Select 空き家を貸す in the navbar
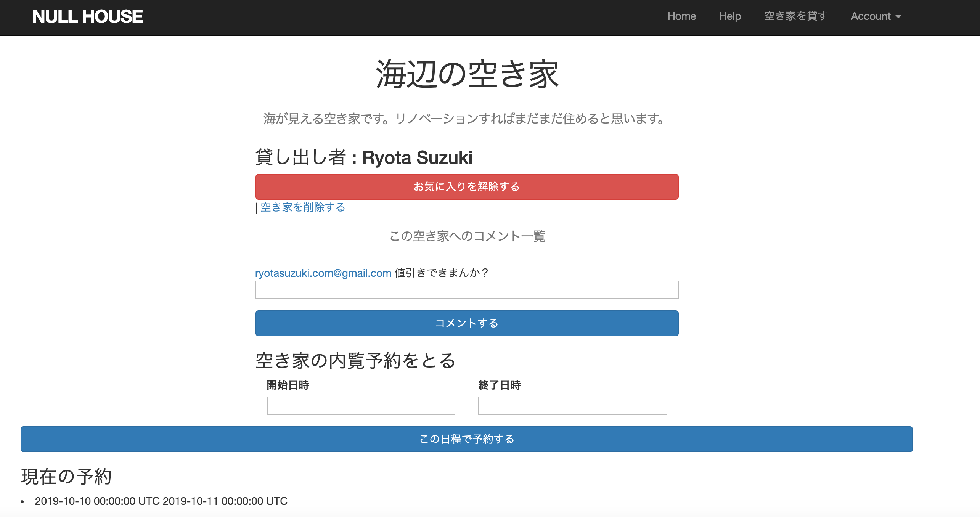 tap(795, 16)
